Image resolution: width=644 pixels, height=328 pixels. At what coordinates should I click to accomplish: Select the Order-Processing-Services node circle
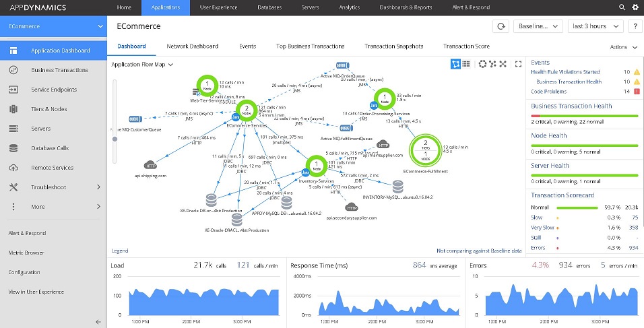385,98
